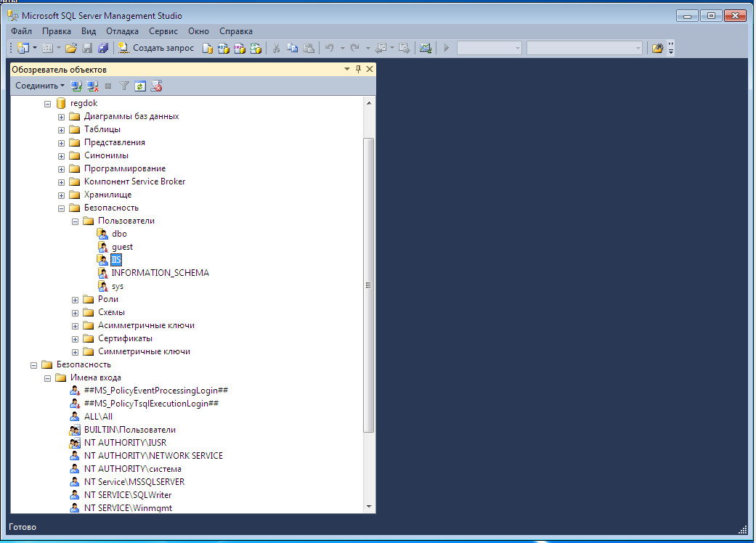Viewport: 756px width, 543px height.
Task: Select NT Service\MSSQLSERVER login
Action: (x=134, y=482)
